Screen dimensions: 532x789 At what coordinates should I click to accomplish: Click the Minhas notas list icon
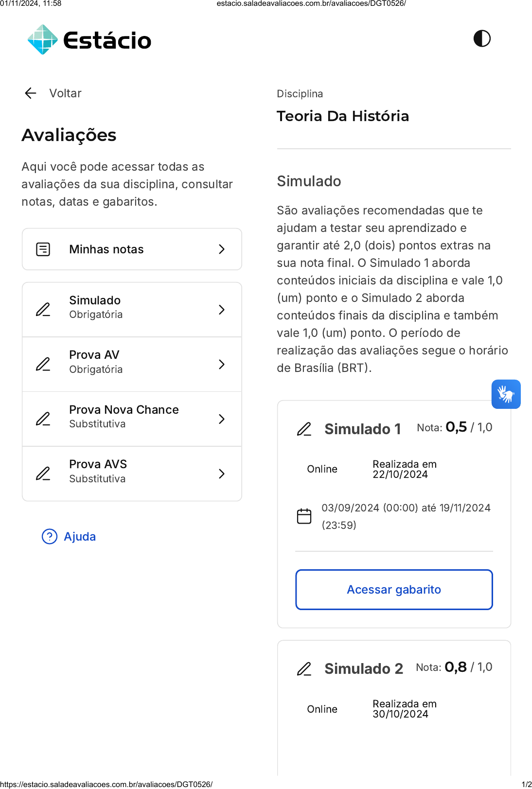click(x=43, y=249)
